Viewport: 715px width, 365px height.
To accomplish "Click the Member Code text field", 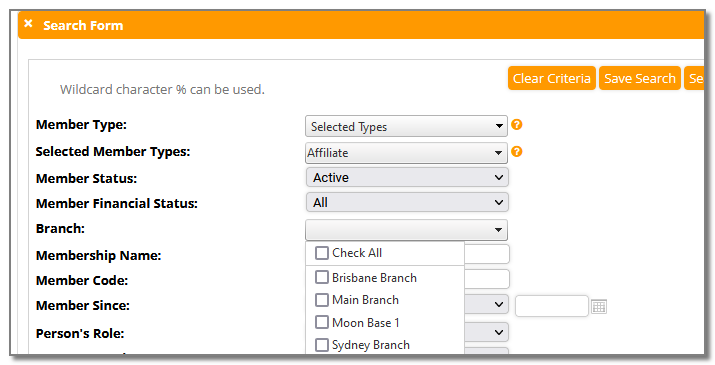I will (487, 279).
